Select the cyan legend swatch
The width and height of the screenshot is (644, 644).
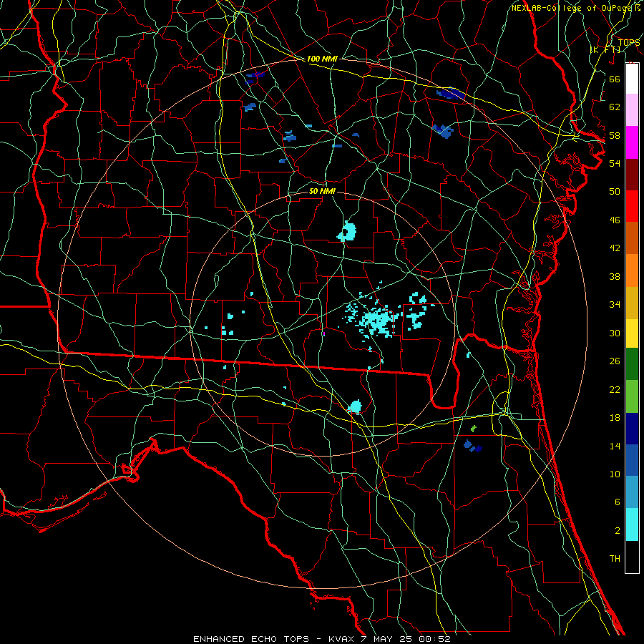632,525
